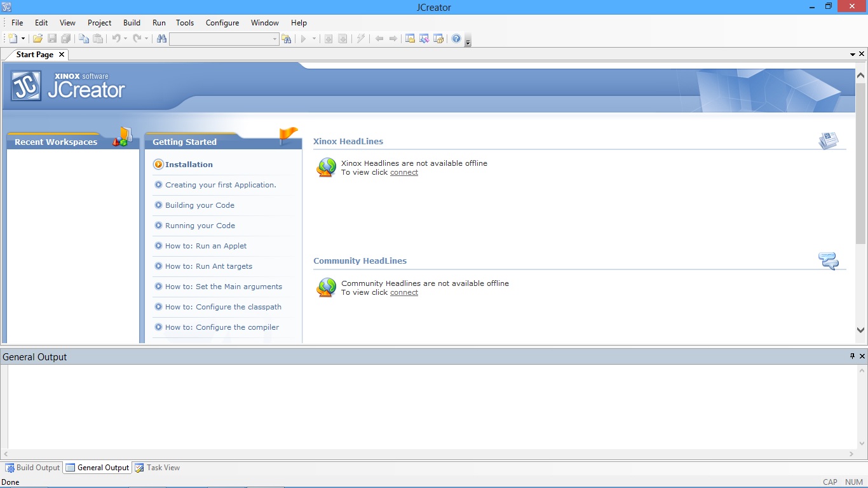
Task: Open the Tools menu
Action: point(185,22)
